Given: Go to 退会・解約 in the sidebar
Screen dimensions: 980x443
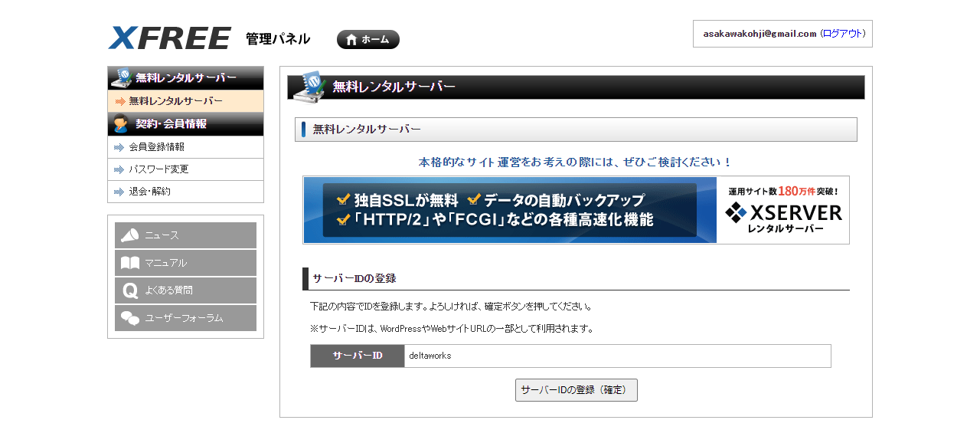Looking at the screenshot, I should point(149,192).
